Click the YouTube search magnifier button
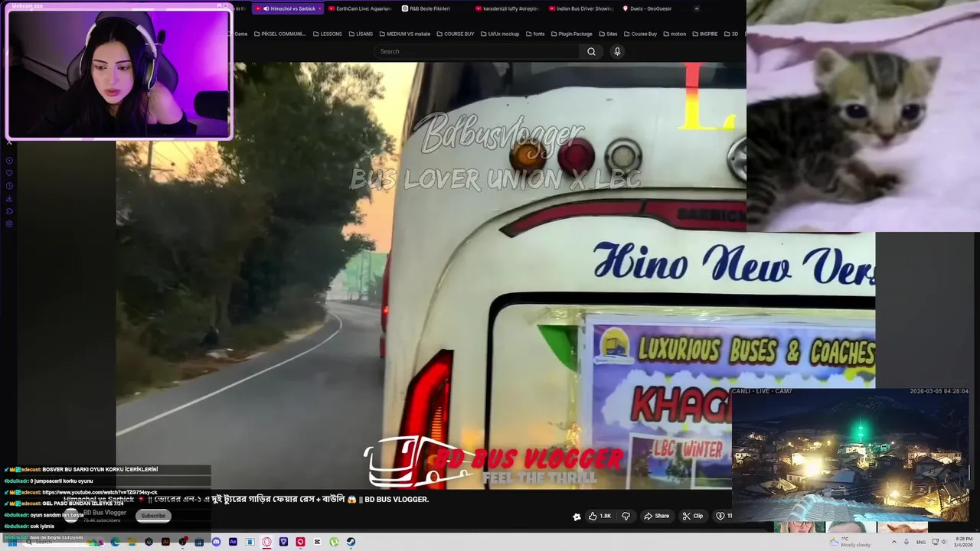Image resolution: width=980 pixels, height=551 pixels. click(591, 51)
